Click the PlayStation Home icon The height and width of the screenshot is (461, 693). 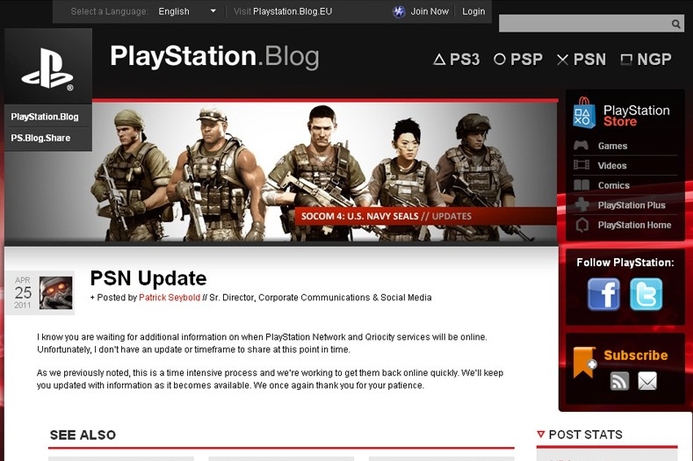click(582, 225)
